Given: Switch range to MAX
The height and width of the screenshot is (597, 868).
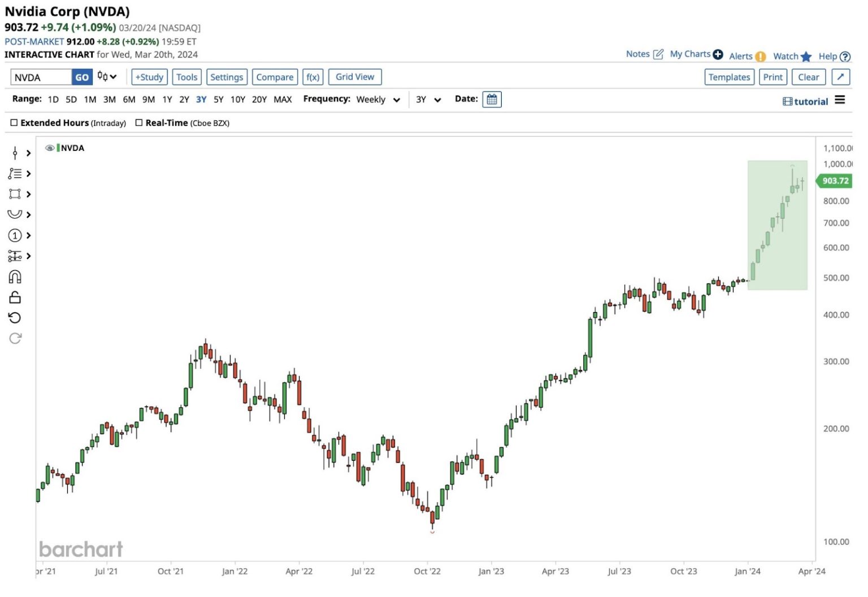Looking at the screenshot, I should click(x=283, y=99).
